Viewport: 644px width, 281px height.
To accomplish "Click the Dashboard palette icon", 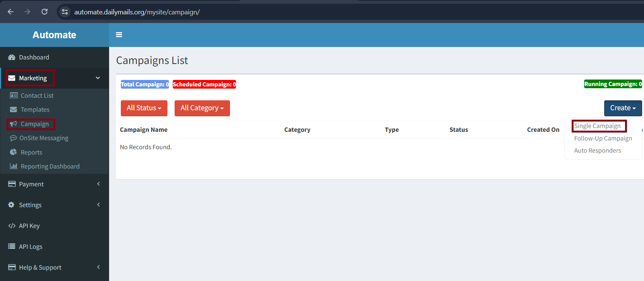I will pyautogui.click(x=12, y=57).
